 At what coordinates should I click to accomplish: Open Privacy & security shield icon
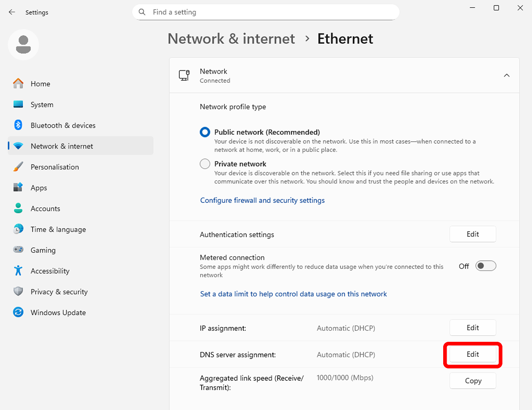[18, 291]
